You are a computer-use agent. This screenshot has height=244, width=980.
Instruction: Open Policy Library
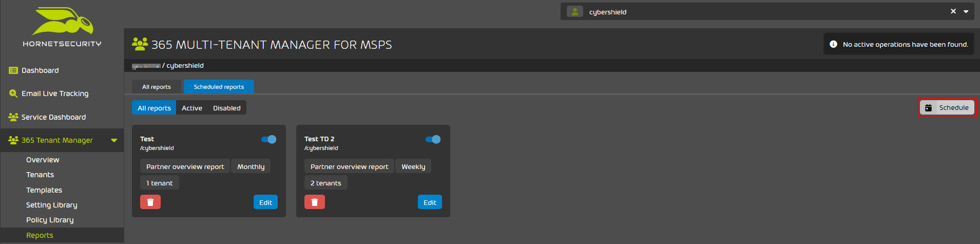(50, 220)
